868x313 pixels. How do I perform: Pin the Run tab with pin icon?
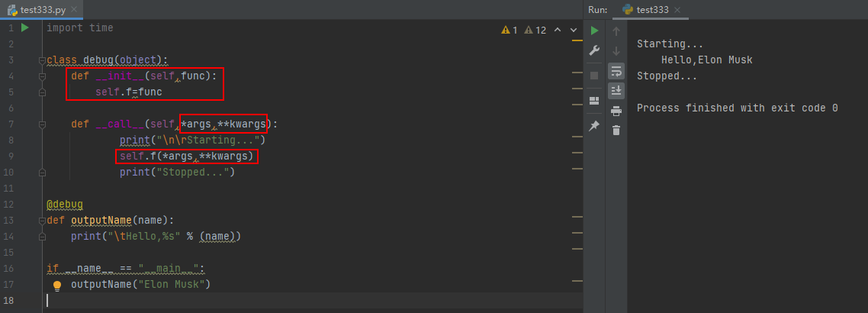tap(595, 126)
